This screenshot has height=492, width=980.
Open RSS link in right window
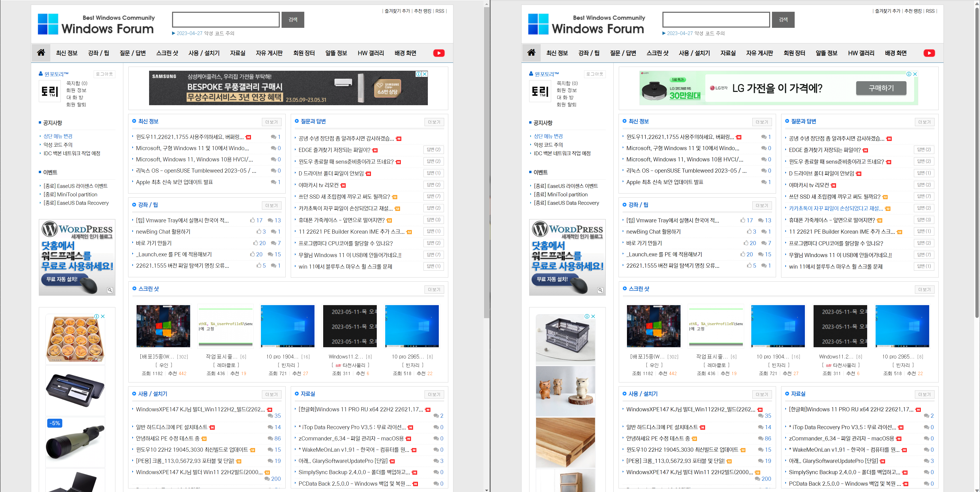pos(930,11)
